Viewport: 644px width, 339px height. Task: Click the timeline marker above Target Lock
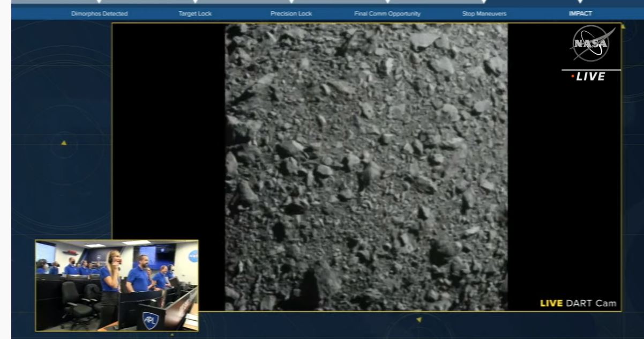195,2
